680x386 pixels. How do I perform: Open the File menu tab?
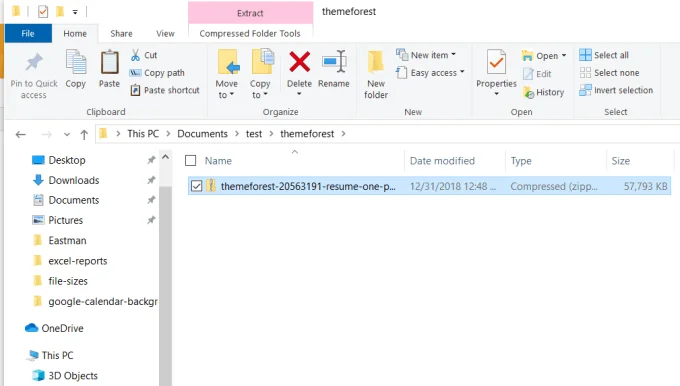(x=28, y=33)
